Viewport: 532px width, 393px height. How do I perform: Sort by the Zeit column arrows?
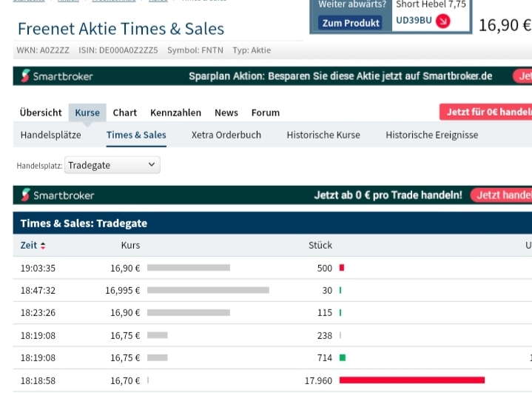pyautogui.click(x=43, y=246)
